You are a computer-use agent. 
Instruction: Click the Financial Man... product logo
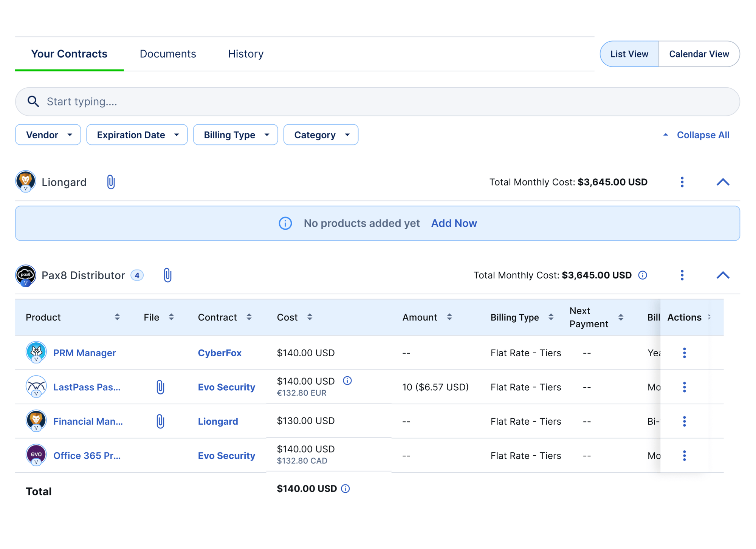pos(36,421)
